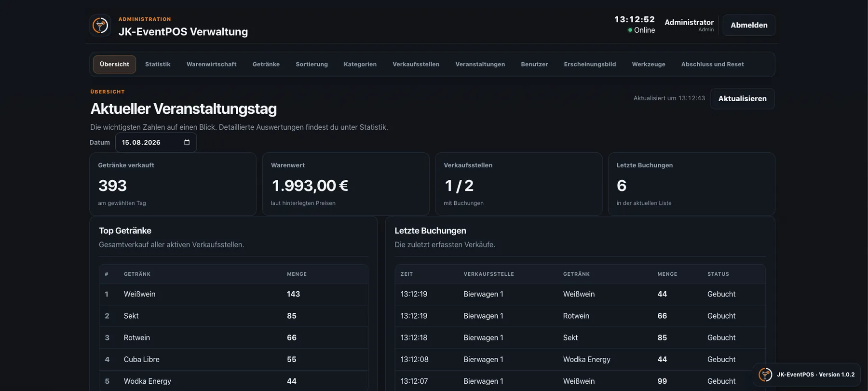Click Gebucht status of the Sekt booking
The height and width of the screenshot is (391, 868).
721,337
